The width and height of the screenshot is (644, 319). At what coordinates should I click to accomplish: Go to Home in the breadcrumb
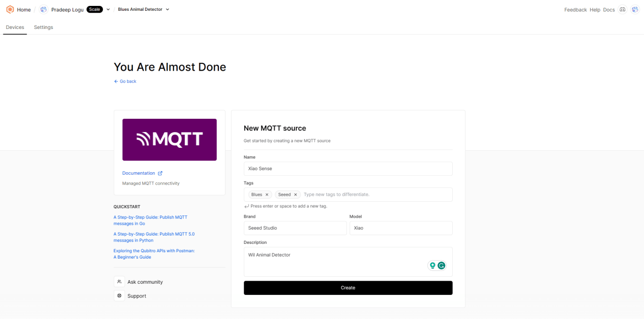pyautogui.click(x=24, y=10)
